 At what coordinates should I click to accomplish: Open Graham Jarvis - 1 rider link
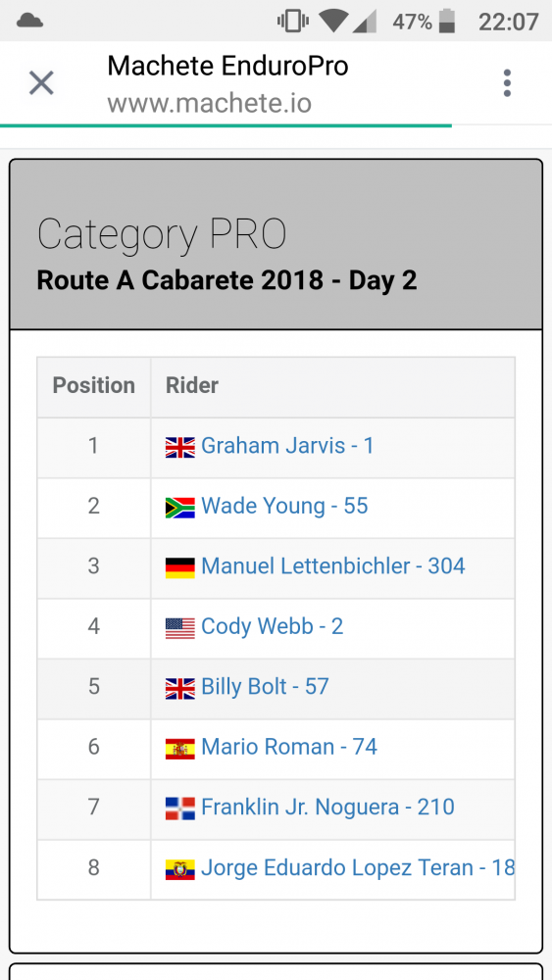(x=287, y=446)
